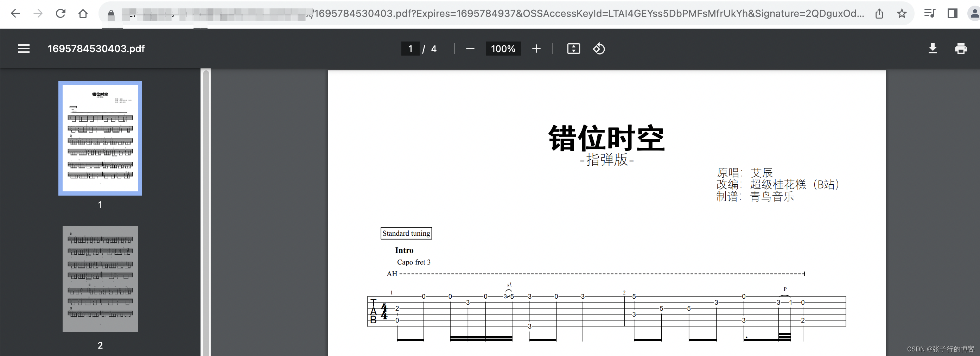Zoom in with the plus button
Screen dimensions: 980x356
tap(536, 49)
